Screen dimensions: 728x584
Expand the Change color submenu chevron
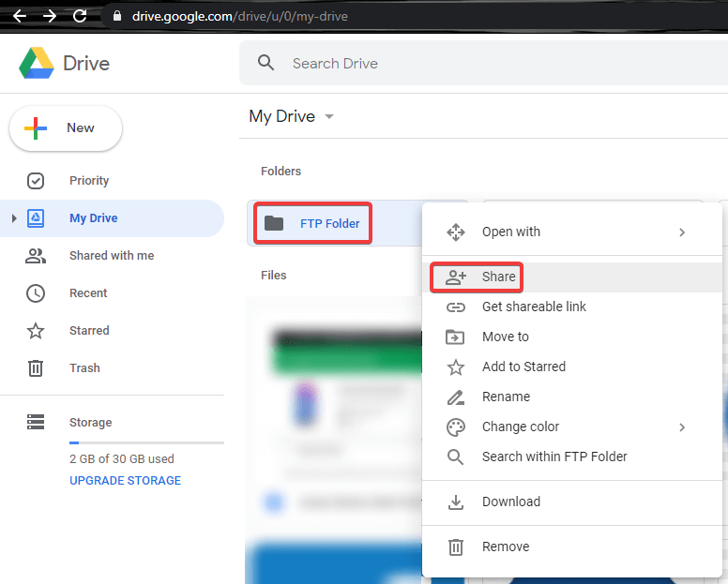coord(682,427)
